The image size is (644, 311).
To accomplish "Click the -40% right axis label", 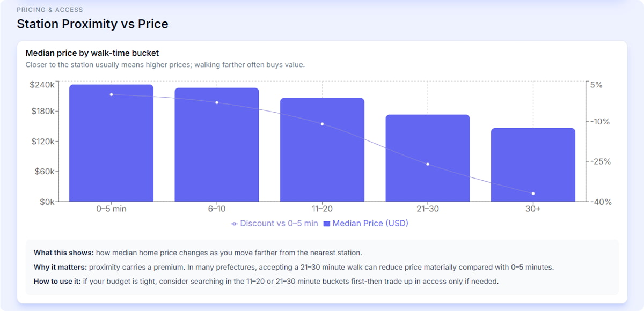I will [x=600, y=202].
